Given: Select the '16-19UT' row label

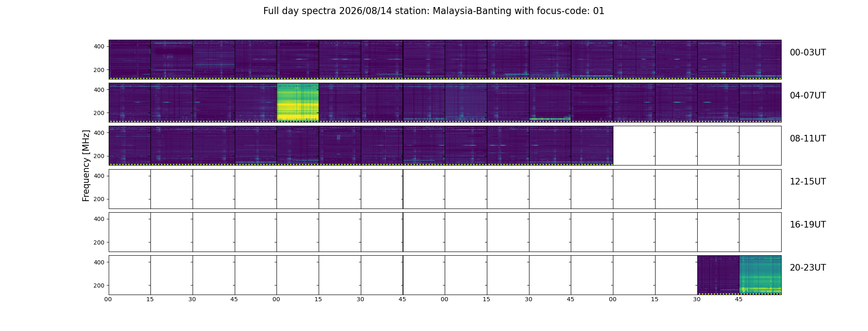Looking at the screenshot, I should (808, 225).
